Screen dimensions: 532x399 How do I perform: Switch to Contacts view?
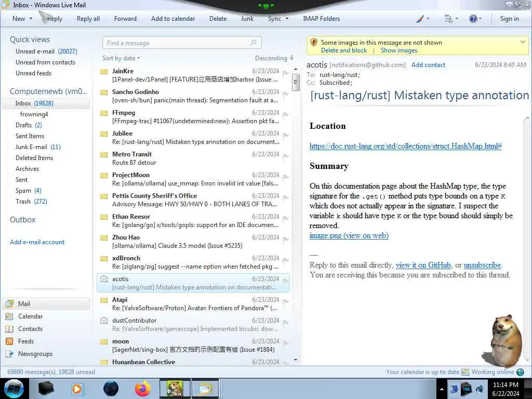coord(30,329)
